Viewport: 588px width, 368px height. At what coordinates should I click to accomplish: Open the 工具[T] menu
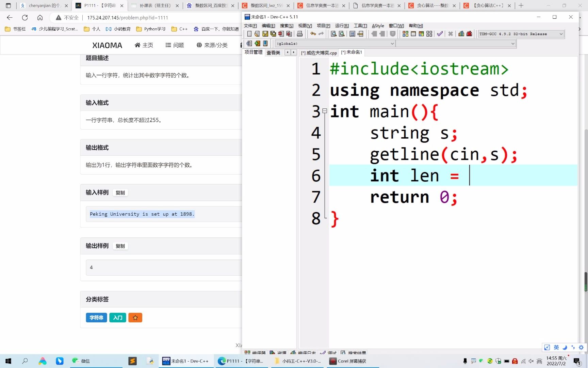(x=360, y=26)
